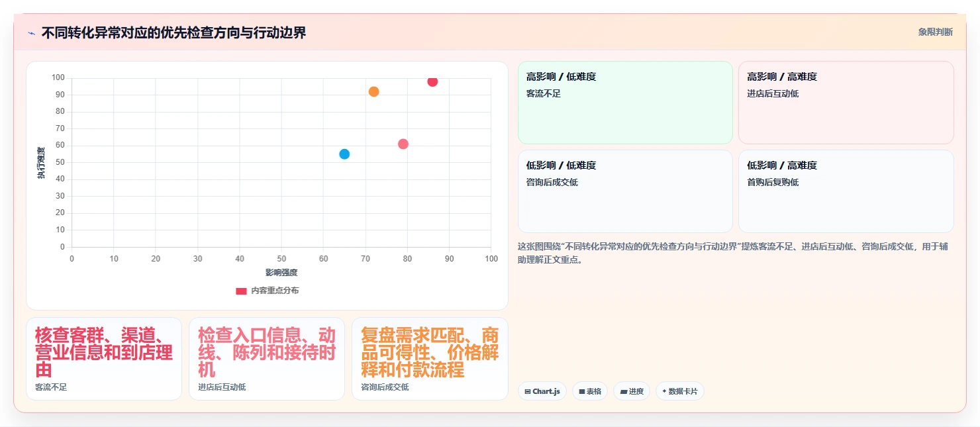Click the orange scatter point in chart

[x=373, y=91]
